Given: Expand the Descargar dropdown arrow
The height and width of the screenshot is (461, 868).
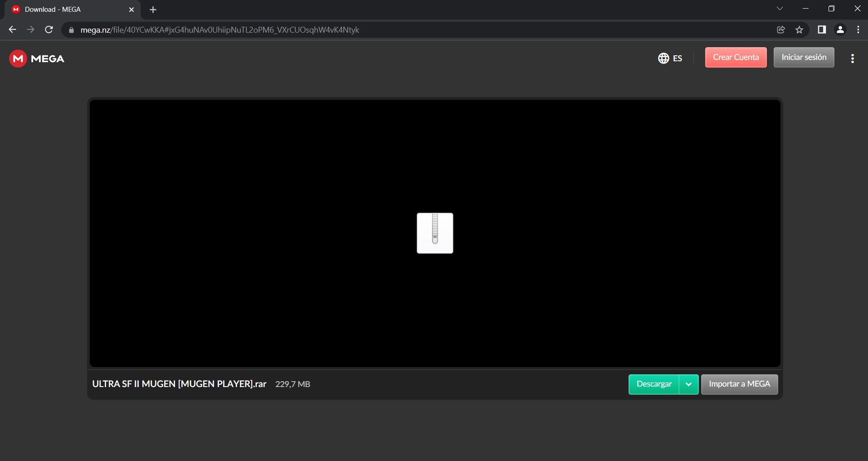Looking at the screenshot, I should tap(688, 384).
